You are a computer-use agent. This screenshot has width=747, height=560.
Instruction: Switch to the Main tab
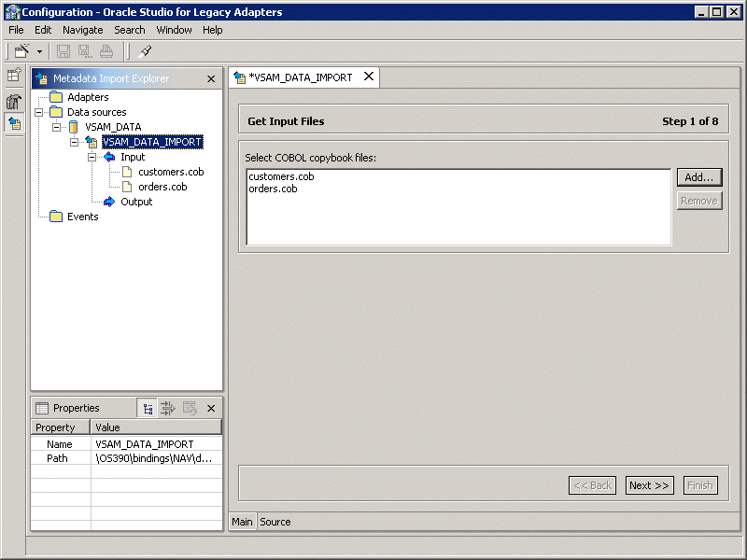pyautogui.click(x=242, y=522)
